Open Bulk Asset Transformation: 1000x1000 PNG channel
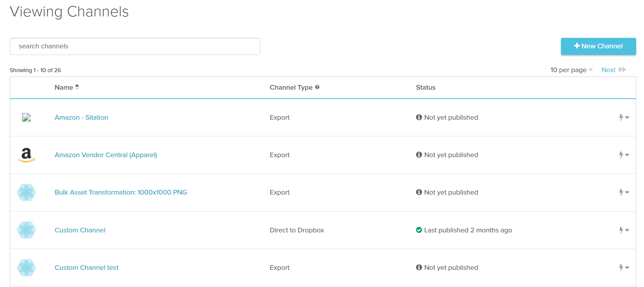Screen dimensions: 644x287 click(121, 192)
